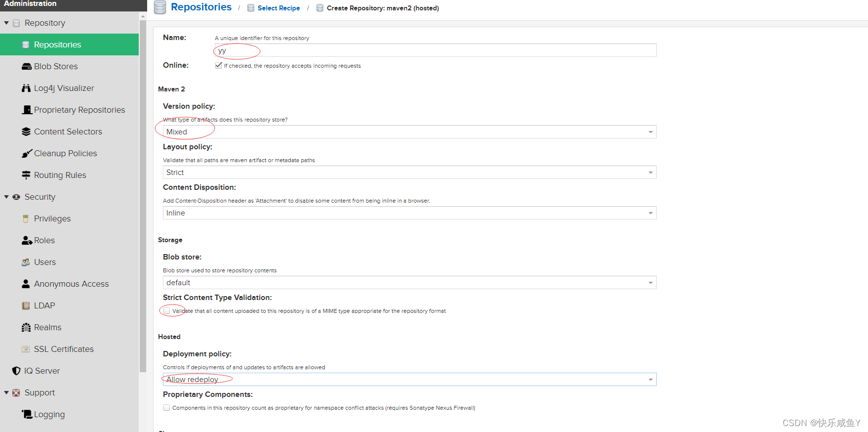Open Cleanup Policies menu item
The image size is (868, 432).
click(x=69, y=153)
